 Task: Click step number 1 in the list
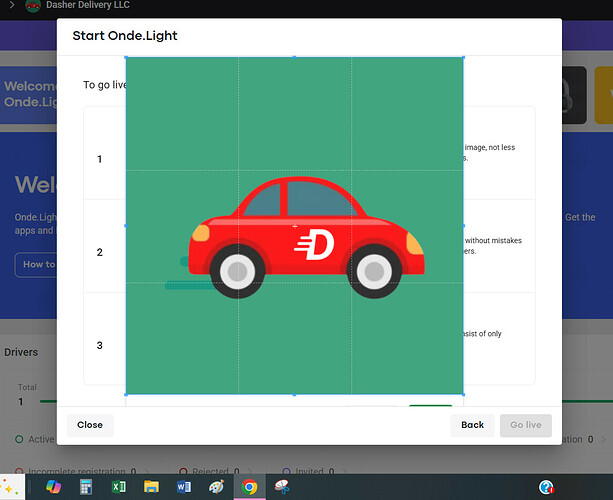coord(100,159)
